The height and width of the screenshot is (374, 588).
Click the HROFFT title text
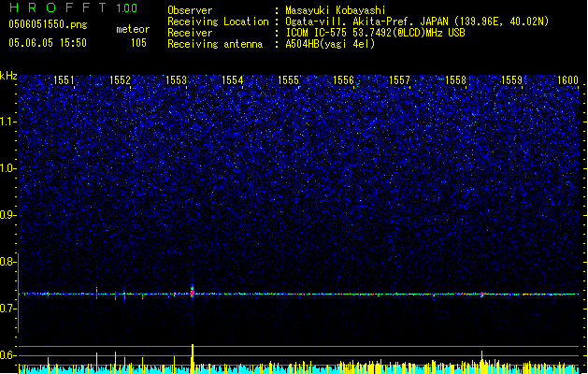pyautogui.click(x=58, y=7)
